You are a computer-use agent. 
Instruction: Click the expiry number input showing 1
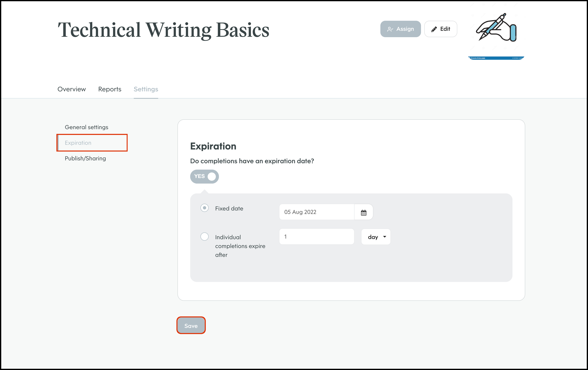click(x=316, y=237)
